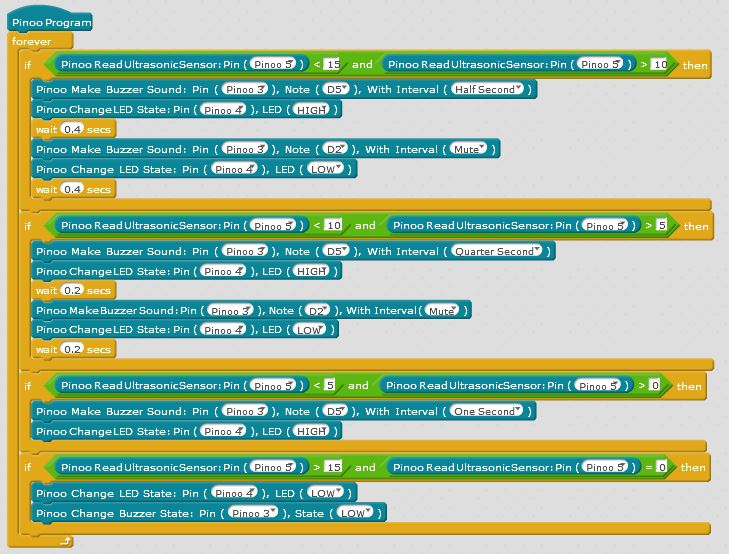Open D5 note dropdown in Quarter Second buzzer block
Image resolution: width=729 pixels, height=554 pixels.
(x=337, y=251)
